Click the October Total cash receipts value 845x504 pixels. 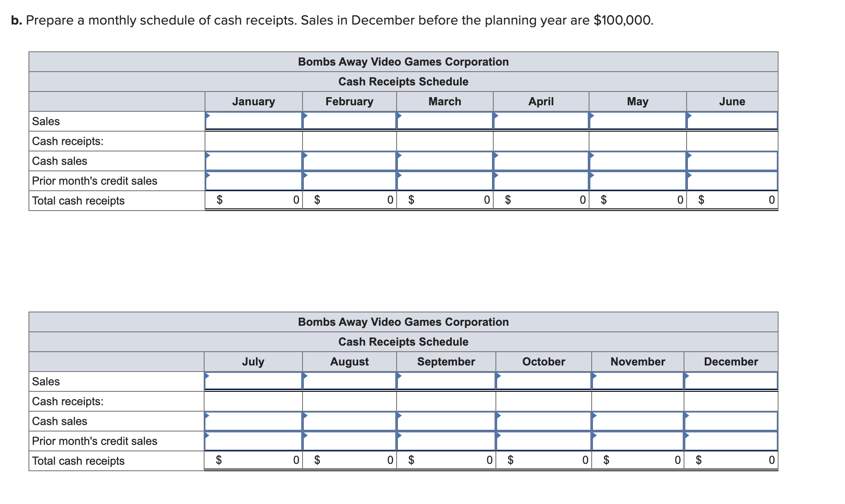pyautogui.click(x=544, y=460)
